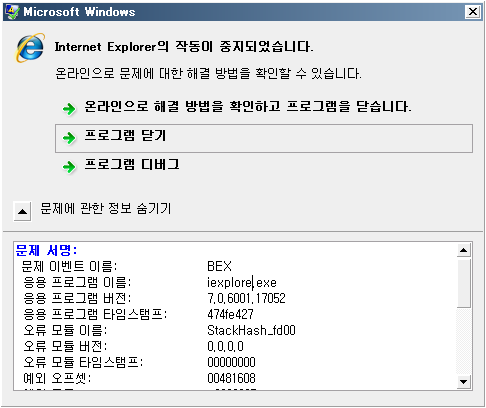Click the 문제 이벤트 이름: label
Screen dimensions: 486x408
pos(69,266)
